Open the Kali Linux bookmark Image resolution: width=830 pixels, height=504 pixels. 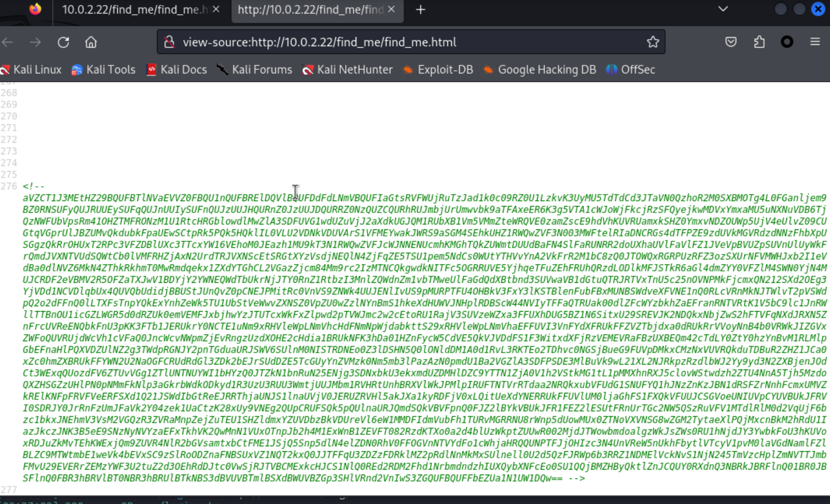point(31,70)
